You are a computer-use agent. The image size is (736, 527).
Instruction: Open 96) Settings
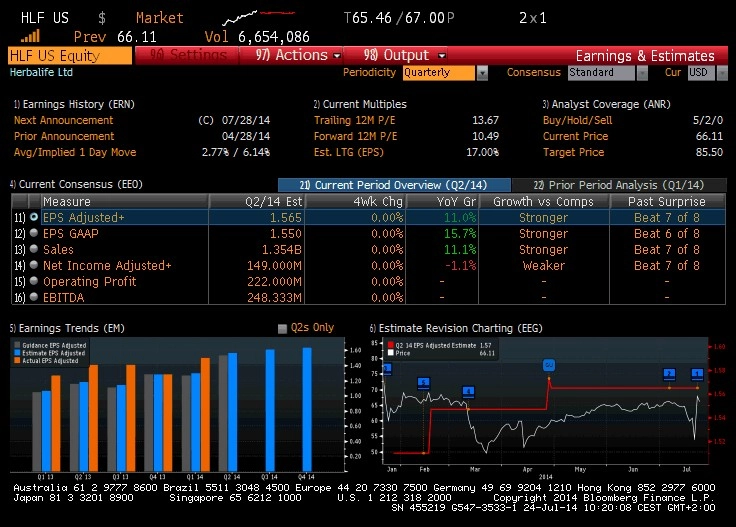tap(188, 55)
